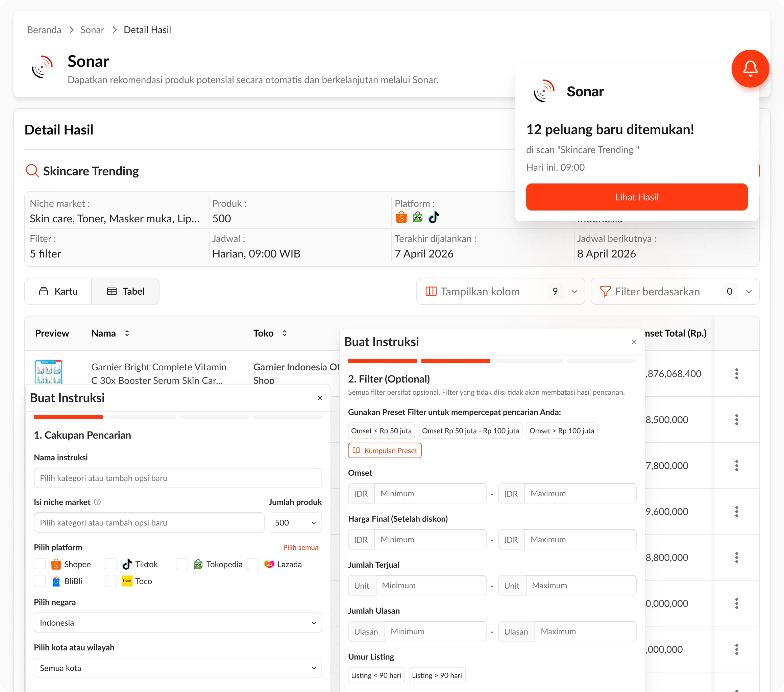
Task: Open the Semua kota dropdown
Action: [178, 668]
